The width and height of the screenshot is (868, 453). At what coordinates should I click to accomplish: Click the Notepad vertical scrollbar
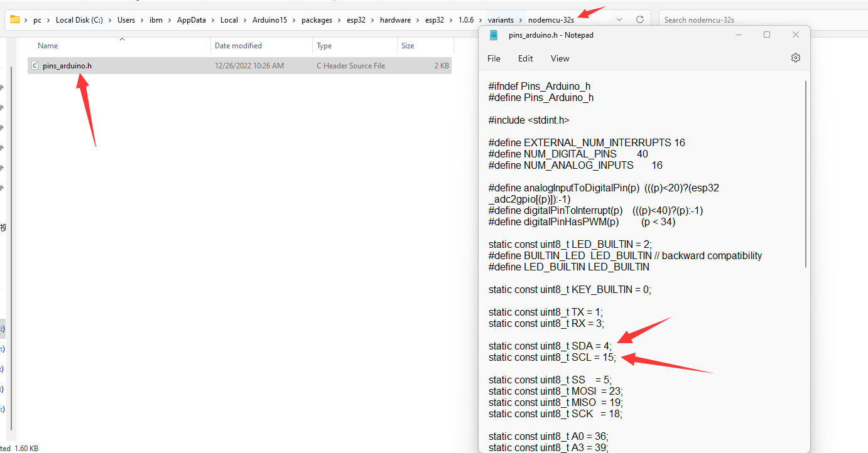point(806,174)
